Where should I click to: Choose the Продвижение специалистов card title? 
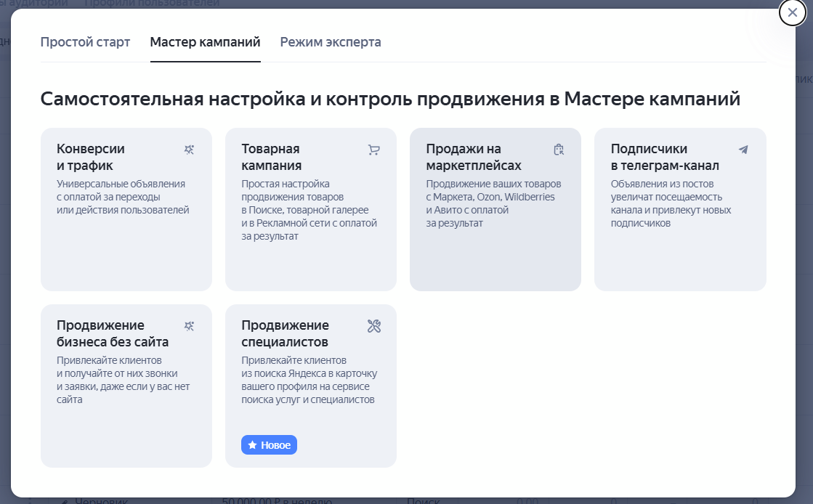tap(286, 333)
